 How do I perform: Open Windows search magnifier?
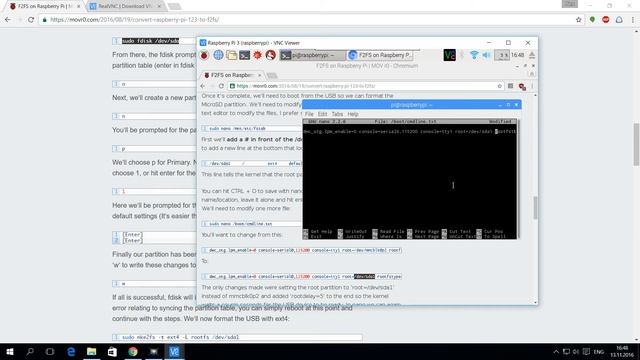coord(30,351)
